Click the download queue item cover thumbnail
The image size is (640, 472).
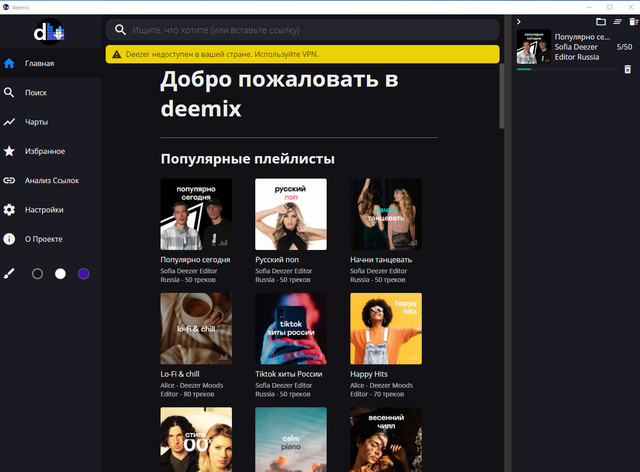pyautogui.click(x=534, y=47)
